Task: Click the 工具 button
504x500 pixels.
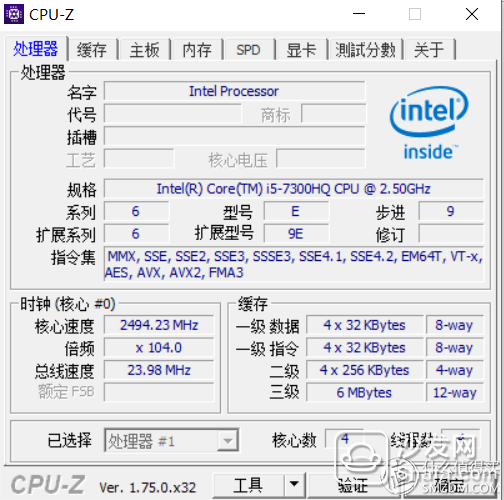Action: coord(248,485)
